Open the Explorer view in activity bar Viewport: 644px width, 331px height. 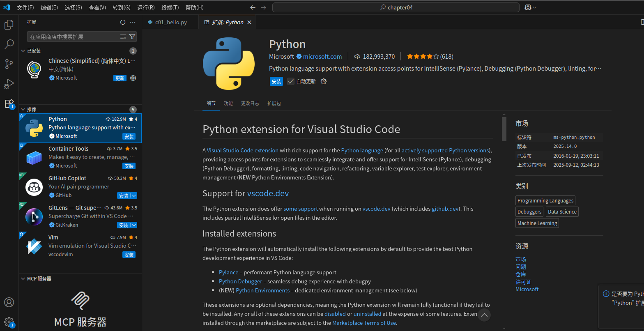click(x=9, y=25)
